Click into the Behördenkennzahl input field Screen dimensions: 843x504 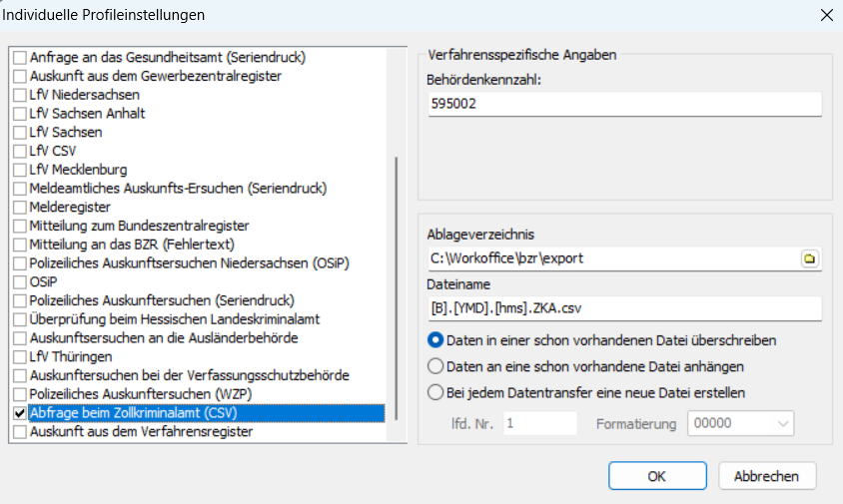pyautogui.click(x=619, y=104)
